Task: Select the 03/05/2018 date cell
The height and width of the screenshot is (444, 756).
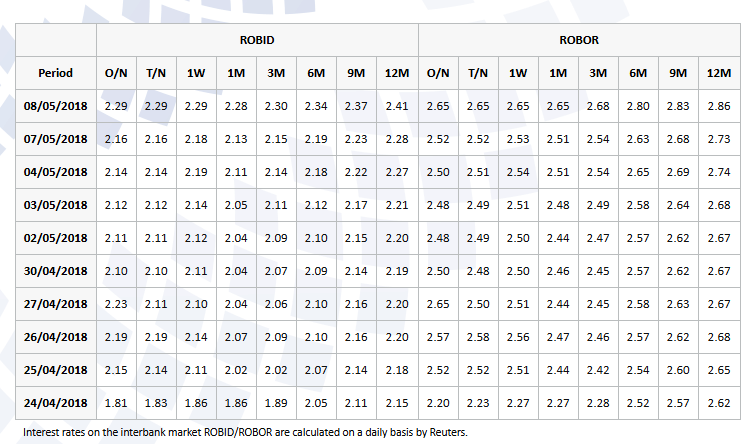Action: click(x=55, y=205)
